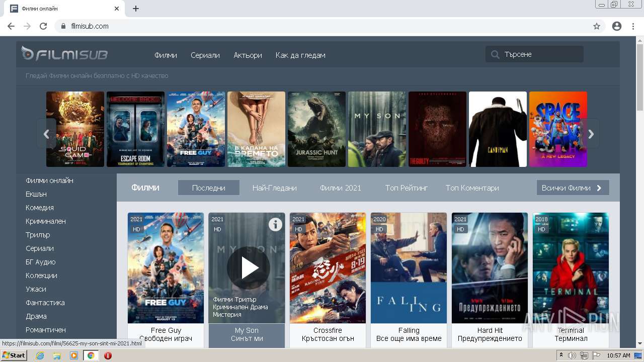Viewport: 644px width, 362px height.
Task: Click red antivirus icon in taskbar
Action: click(108, 355)
